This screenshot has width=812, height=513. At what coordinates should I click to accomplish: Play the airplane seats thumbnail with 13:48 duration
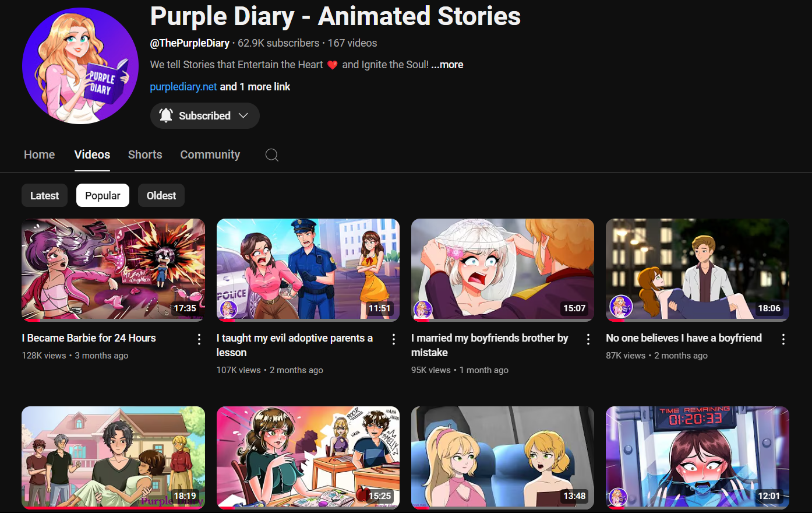coord(503,458)
